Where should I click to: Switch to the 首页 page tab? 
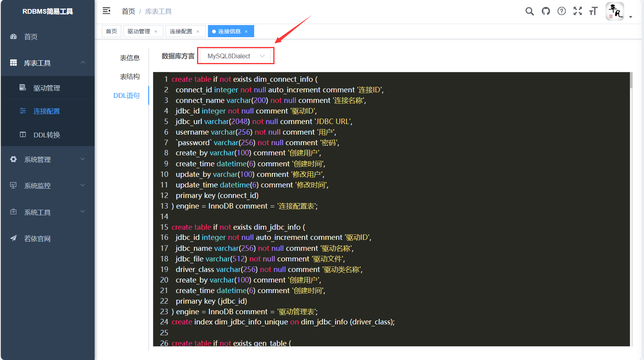(111, 31)
